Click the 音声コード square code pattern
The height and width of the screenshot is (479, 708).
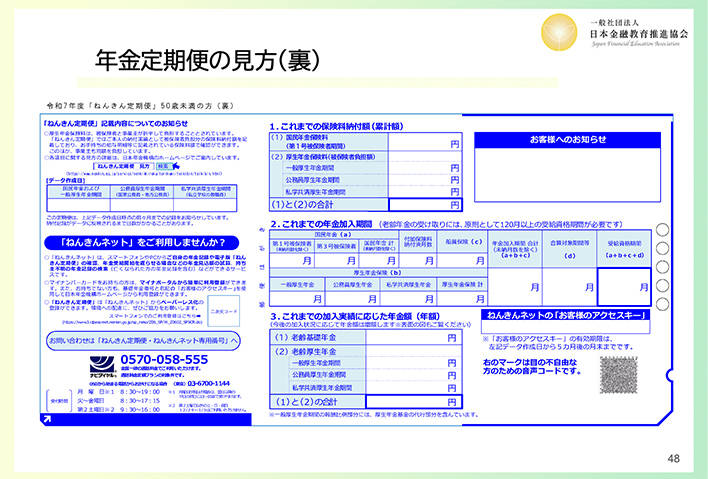tap(619, 374)
